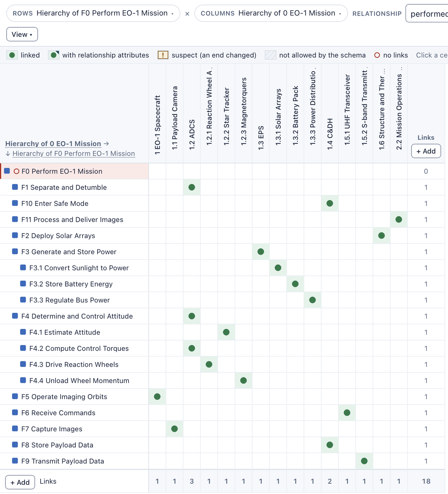Open the Columns hierarchy dropdown
Image resolution: width=448 pixels, height=494 pixels.
[x=271, y=13]
